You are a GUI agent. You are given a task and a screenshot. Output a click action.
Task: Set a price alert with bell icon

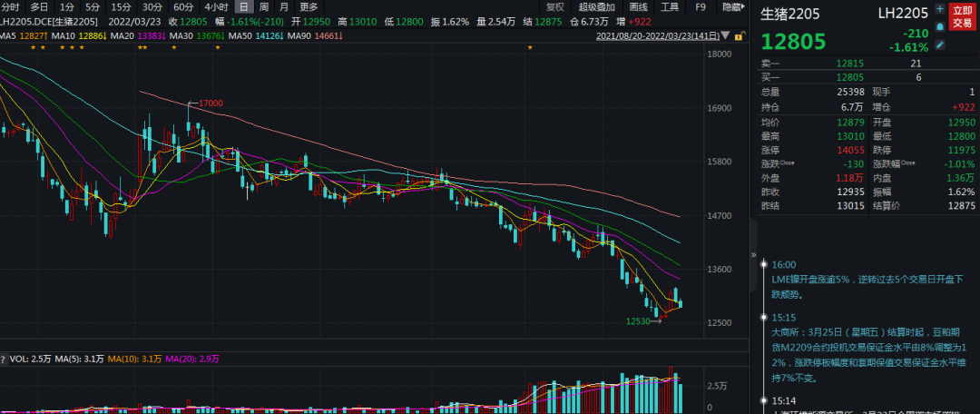pyautogui.click(x=939, y=27)
